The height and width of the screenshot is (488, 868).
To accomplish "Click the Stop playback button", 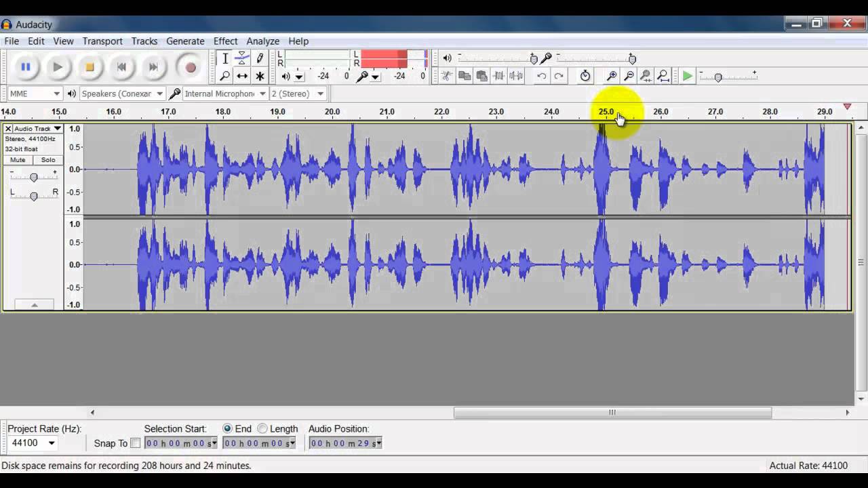I will pyautogui.click(x=90, y=67).
